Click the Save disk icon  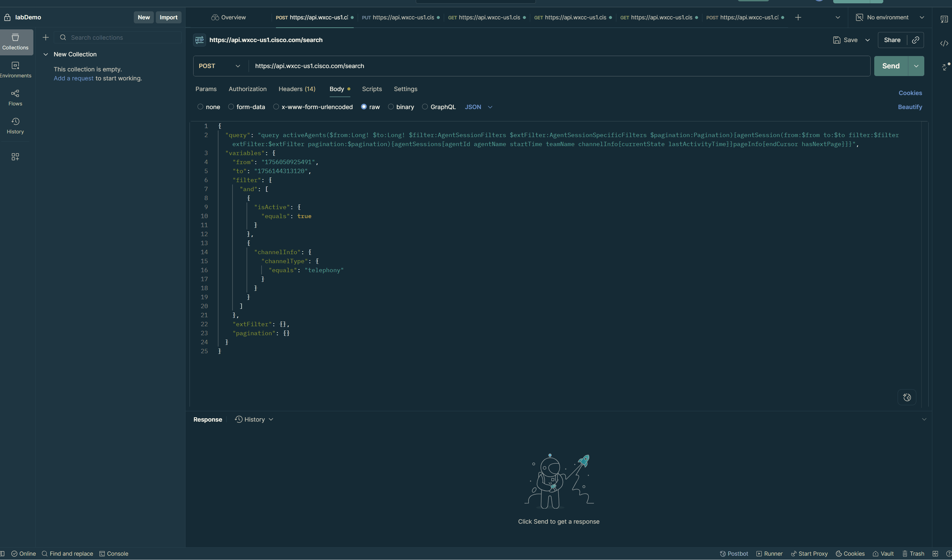pyautogui.click(x=837, y=40)
